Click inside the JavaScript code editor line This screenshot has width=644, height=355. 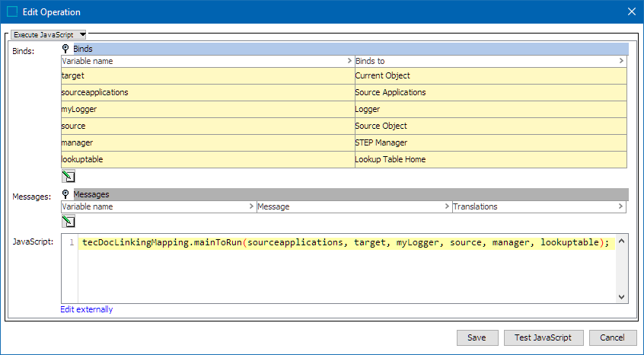click(x=346, y=242)
